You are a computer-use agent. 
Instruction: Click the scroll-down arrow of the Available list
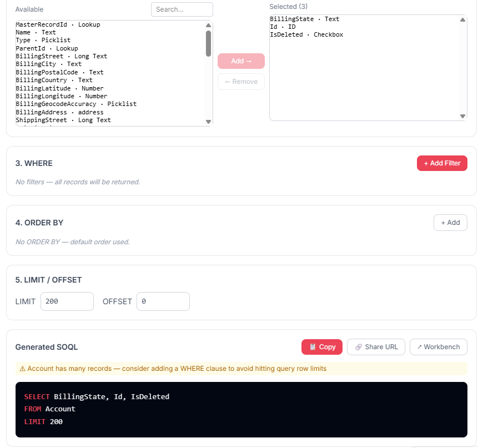[209, 121]
